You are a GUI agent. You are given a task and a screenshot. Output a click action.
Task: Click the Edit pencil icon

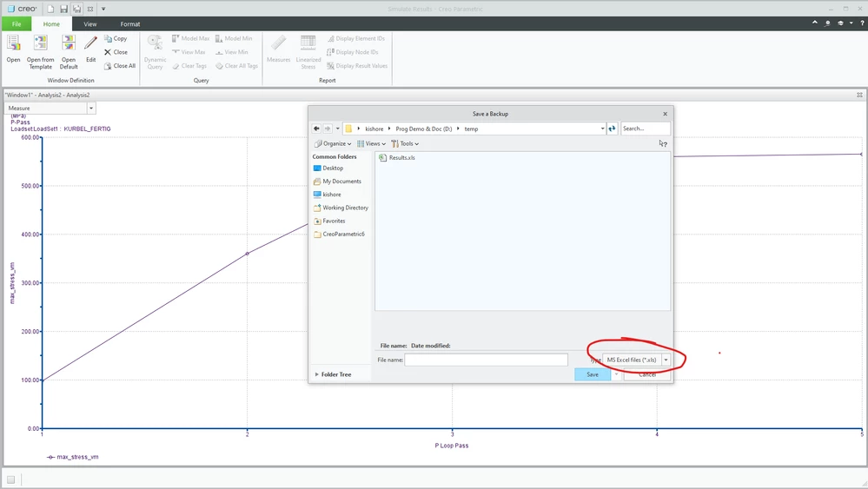click(x=90, y=43)
